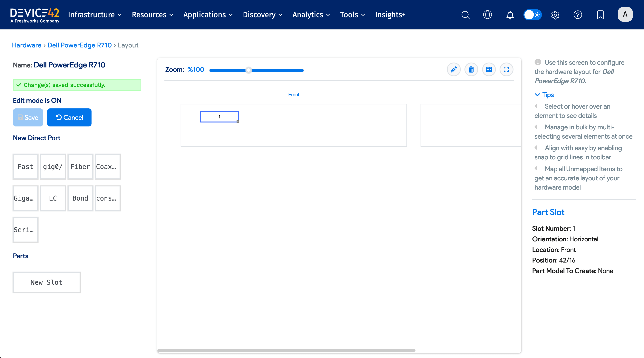The width and height of the screenshot is (644, 358).
Task: Open the Discovery dropdown menu
Action: 262,15
